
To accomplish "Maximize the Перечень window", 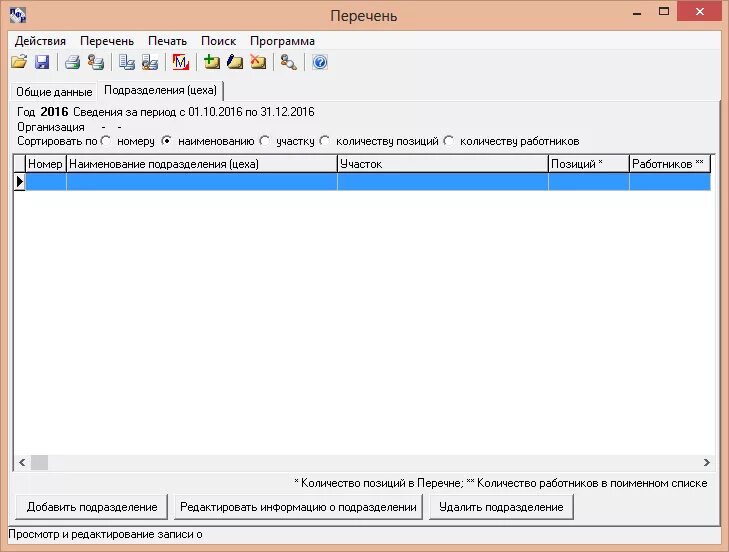I will pos(664,12).
